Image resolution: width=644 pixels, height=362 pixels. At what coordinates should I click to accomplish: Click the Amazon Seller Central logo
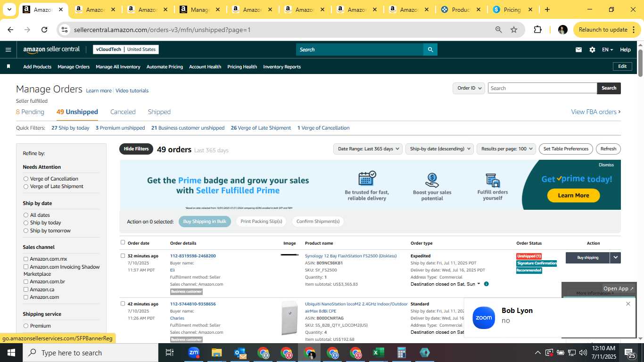click(x=51, y=49)
